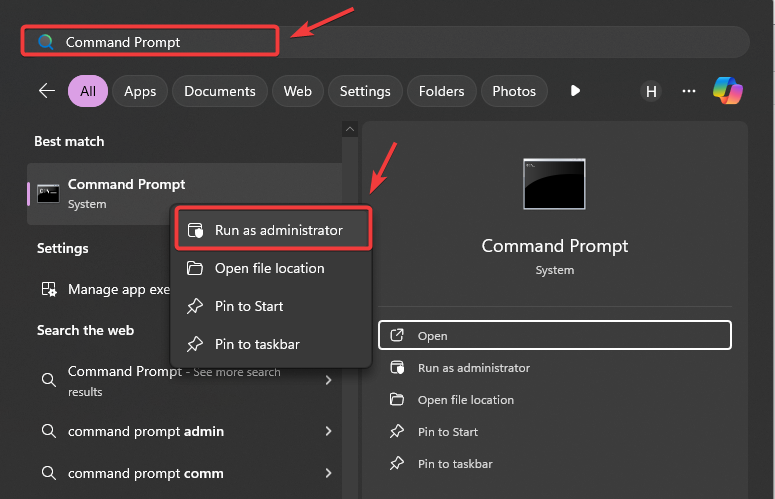The height and width of the screenshot is (499, 775).
Task: Click the Open button in right pane
Action: [554, 335]
